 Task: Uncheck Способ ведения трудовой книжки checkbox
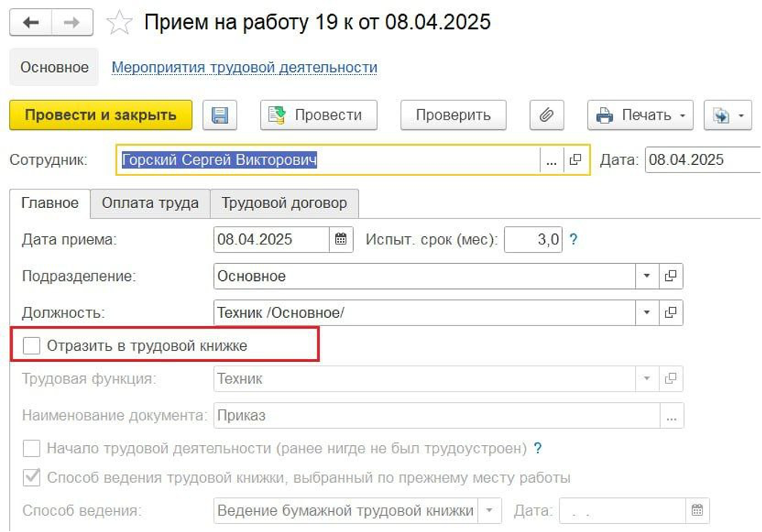tap(32, 477)
